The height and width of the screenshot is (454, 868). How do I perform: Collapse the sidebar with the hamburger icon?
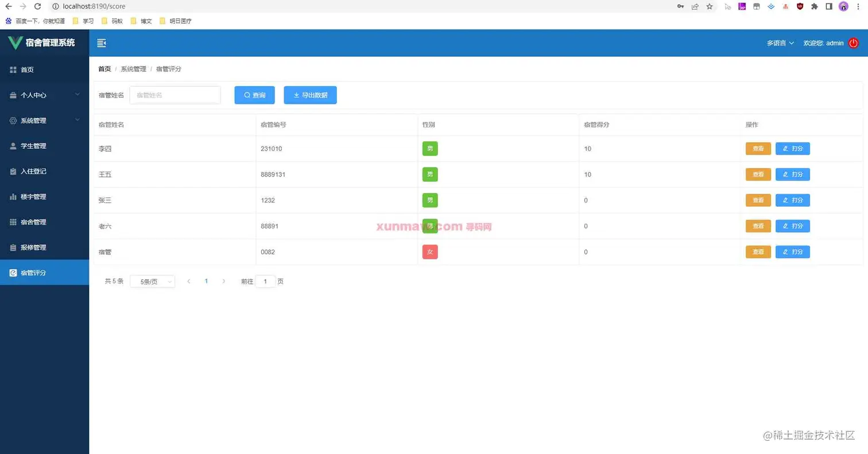pyautogui.click(x=102, y=43)
